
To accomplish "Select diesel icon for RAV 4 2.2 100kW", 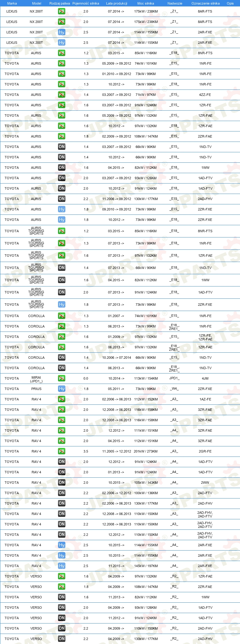I will (62, 493).
